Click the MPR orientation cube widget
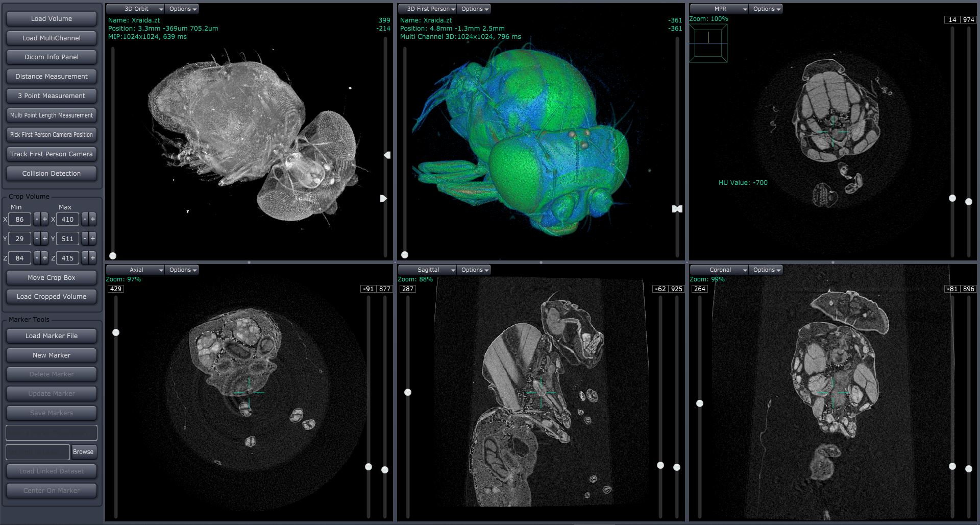This screenshot has height=525, width=980. tap(708, 43)
